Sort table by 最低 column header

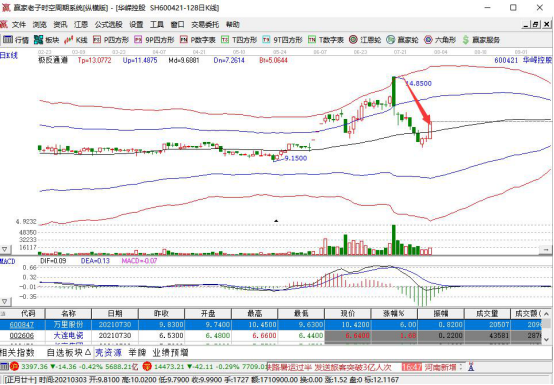coord(301,314)
